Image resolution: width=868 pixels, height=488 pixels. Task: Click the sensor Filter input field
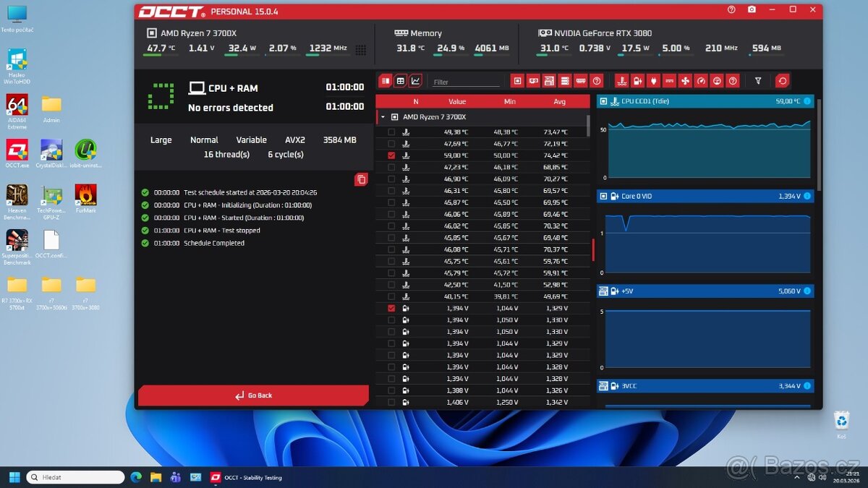pos(467,80)
